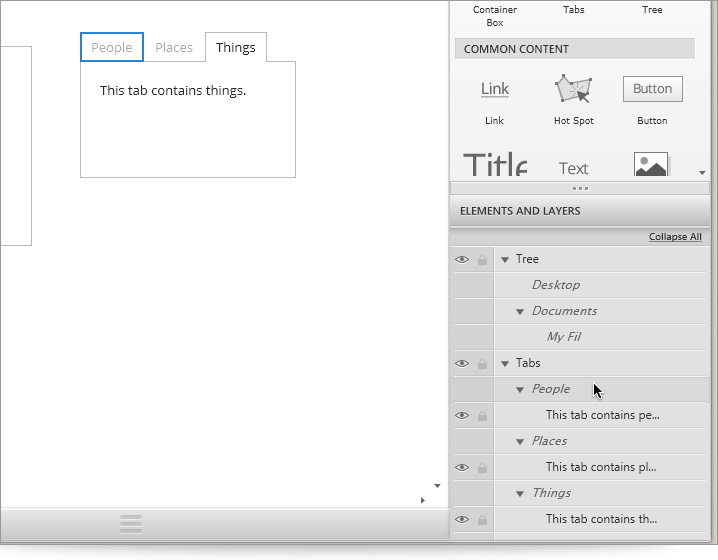Click the bottom pane drag handle
Image resolution: width=718 pixels, height=560 pixels.
tap(131, 524)
